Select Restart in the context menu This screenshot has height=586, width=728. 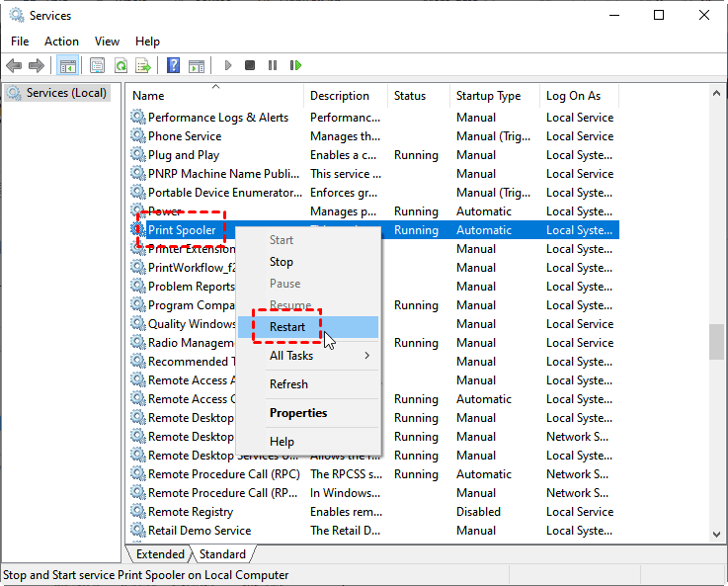287,327
